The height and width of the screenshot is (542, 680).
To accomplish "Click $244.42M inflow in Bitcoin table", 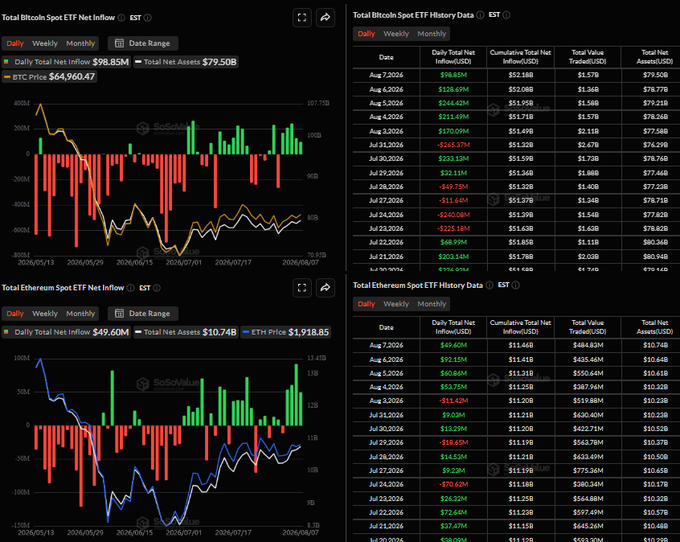I will click(453, 103).
